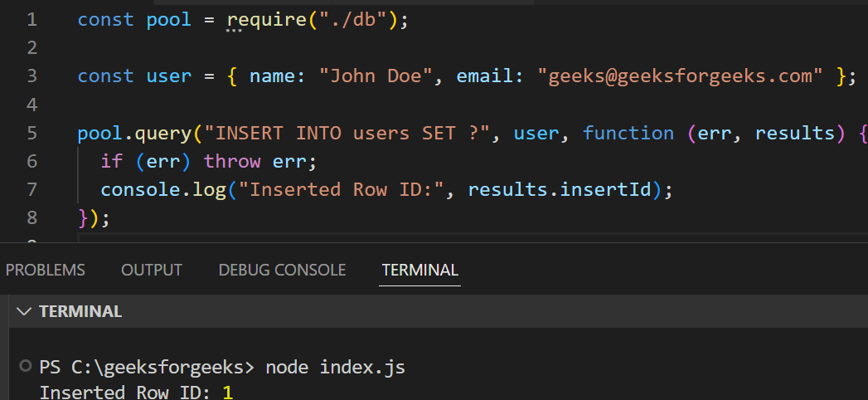Collapse the TERMINAL section chevron
This screenshot has width=868, height=400.
pyautogui.click(x=25, y=312)
